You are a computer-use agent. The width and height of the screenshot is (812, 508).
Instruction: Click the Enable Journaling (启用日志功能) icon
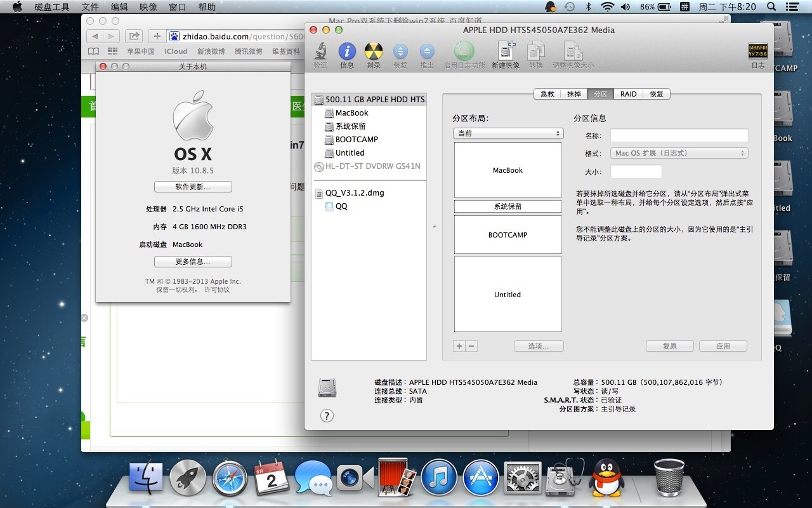pos(464,51)
